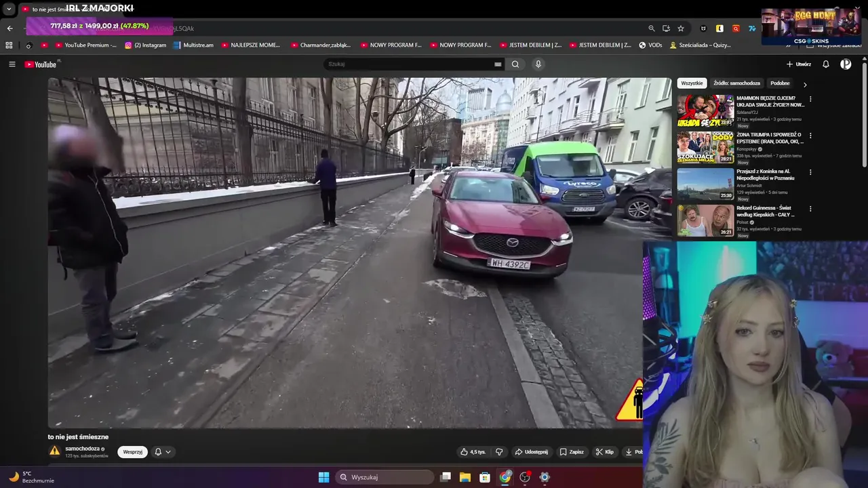This screenshot has height=488, width=868.
Task: Open the NAJLEPSZE MOME... bookmark
Action: (x=250, y=45)
